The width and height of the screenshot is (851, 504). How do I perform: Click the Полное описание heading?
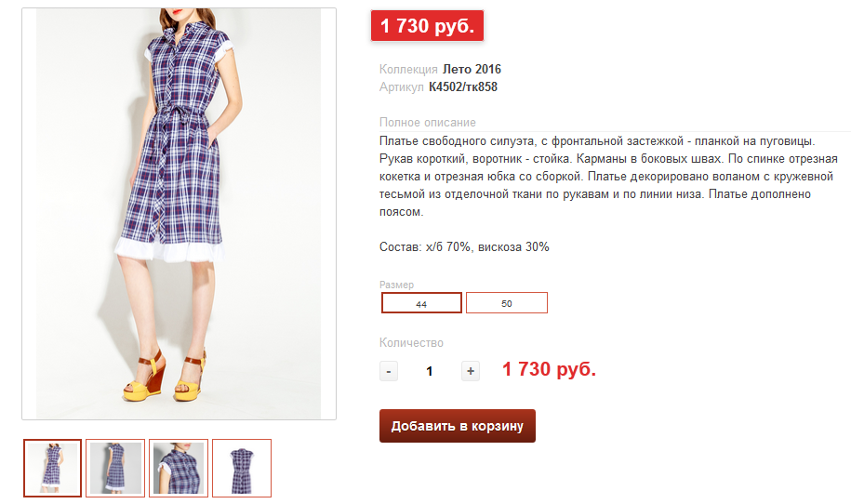coord(428,123)
